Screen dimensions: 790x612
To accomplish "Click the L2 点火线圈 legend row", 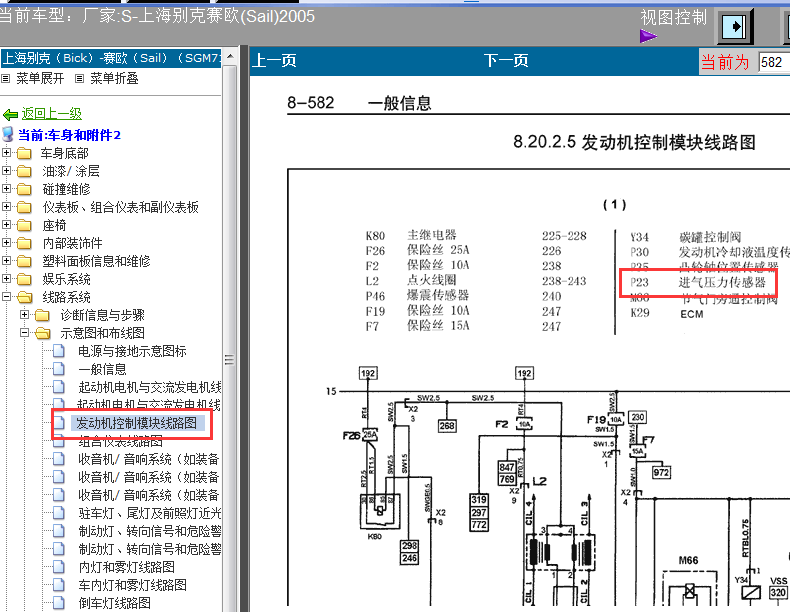I will pyautogui.click(x=476, y=281).
